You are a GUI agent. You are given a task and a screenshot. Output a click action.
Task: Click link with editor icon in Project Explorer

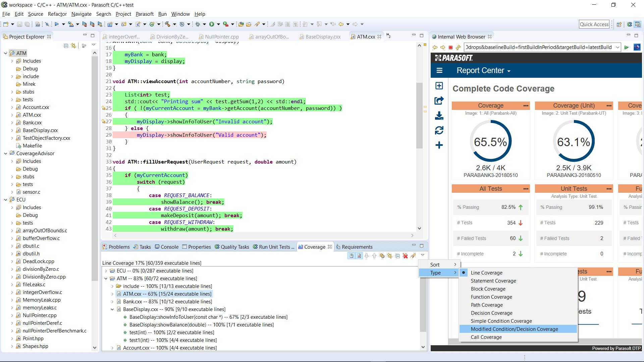tap(73, 46)
